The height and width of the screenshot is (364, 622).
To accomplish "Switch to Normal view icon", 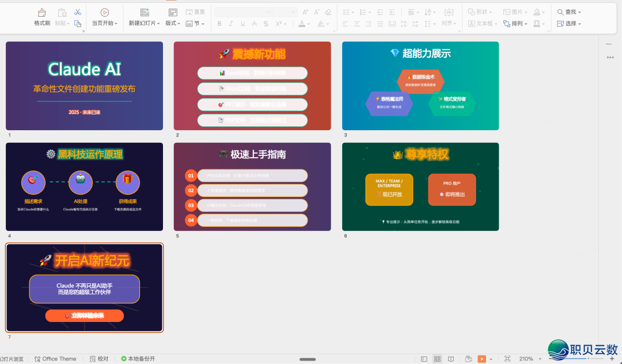I will [424, 359].
